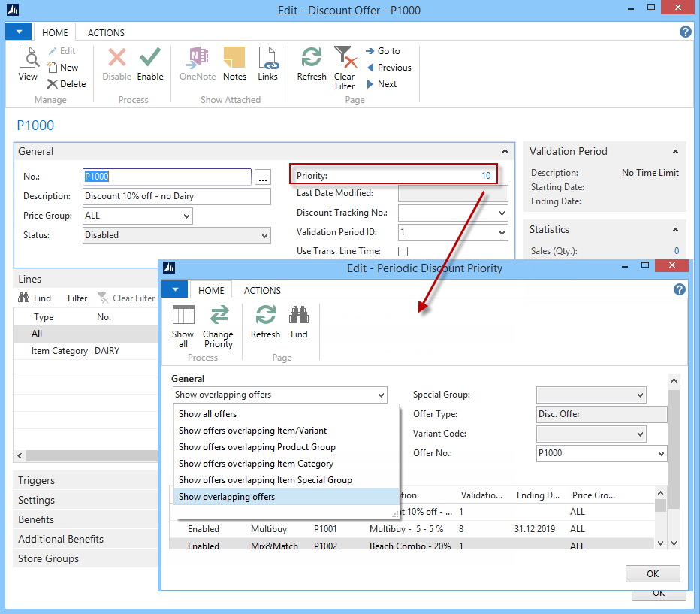Click the Priority value 10 link

[486, 176]
